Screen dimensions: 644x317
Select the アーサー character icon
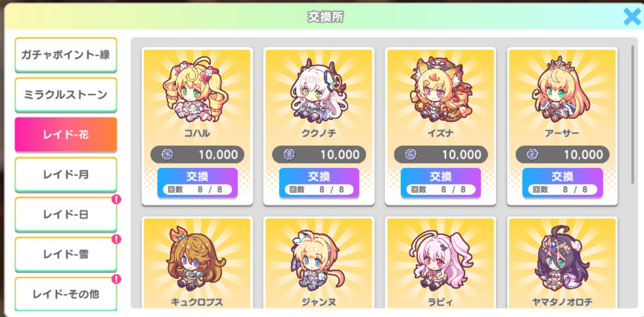[x=563, y=91]
